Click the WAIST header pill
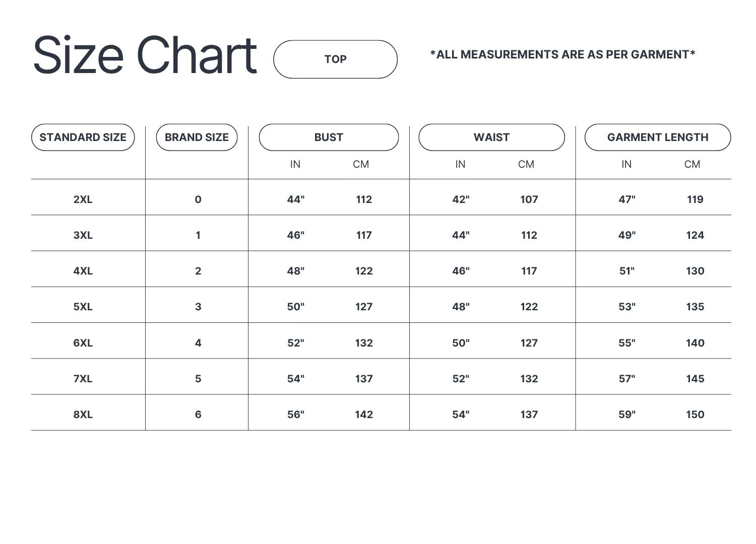The height and width of the screenshot is (544, 756). (491, 138)
